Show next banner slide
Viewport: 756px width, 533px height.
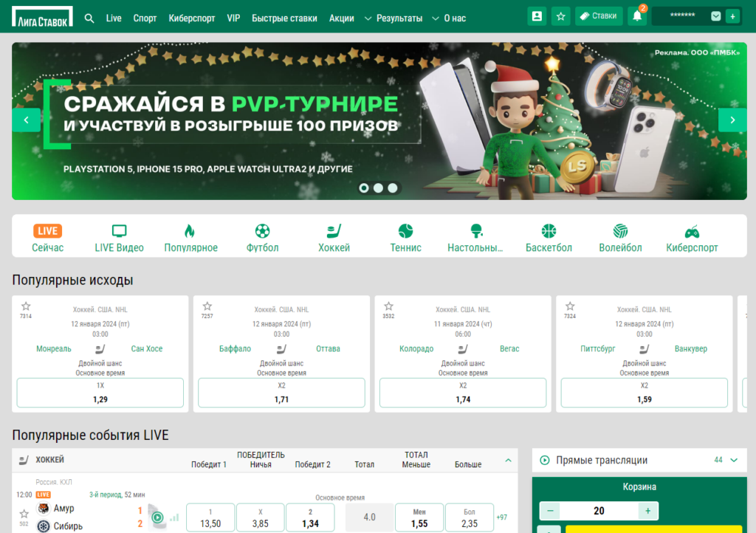(x=732, y=120)
